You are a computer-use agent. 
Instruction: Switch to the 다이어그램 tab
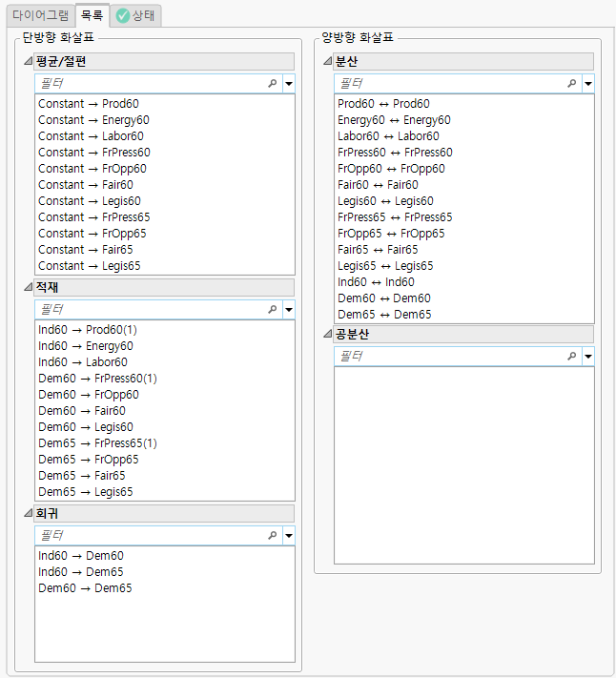pos(41,15)
